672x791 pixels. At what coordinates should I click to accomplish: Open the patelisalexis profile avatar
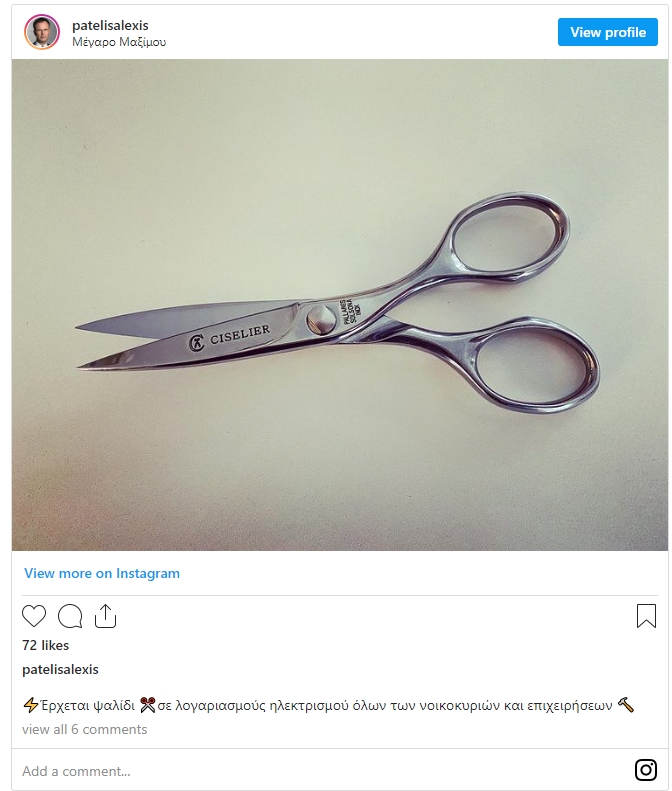42,32
